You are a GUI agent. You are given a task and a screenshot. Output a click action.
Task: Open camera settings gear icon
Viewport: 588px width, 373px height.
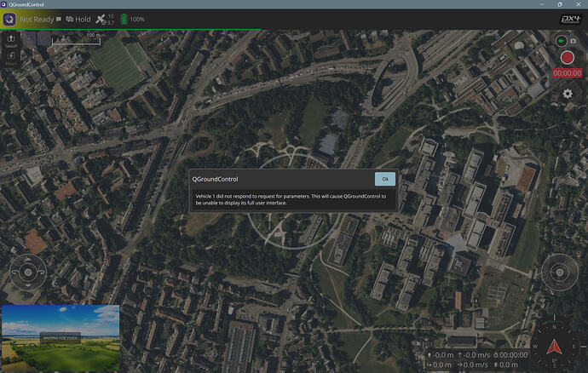pyautogui.click(x=568, y=94)
